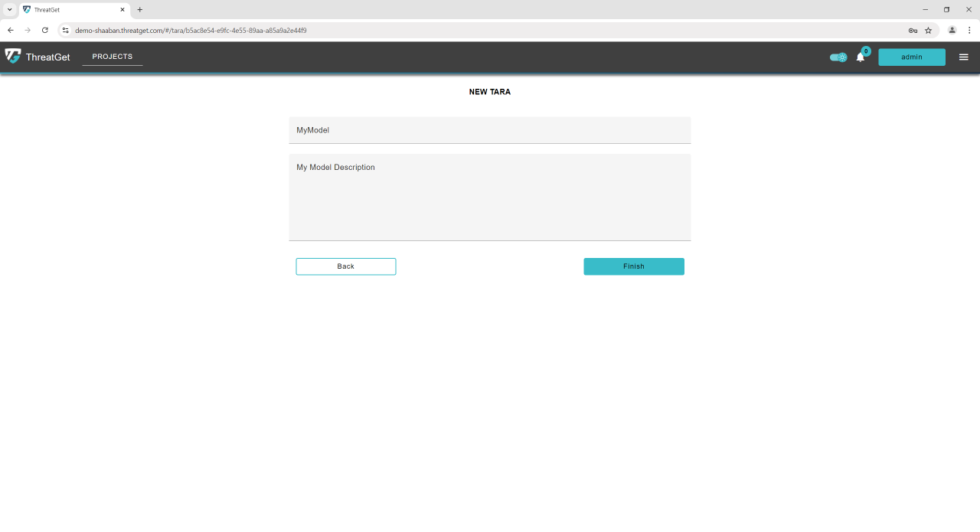Reload the current page
Viewport: 980px width, 532px height.
[x=45, y=31]
